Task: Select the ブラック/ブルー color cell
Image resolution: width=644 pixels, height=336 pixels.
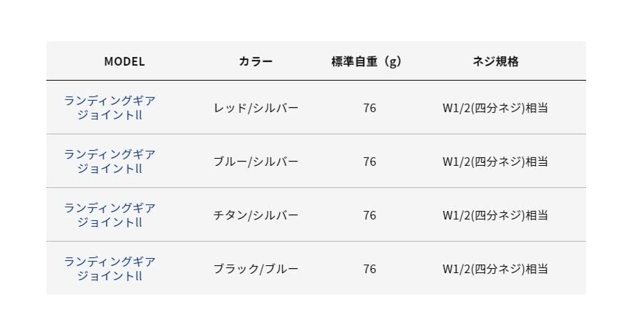Action: tap(256, 269)
